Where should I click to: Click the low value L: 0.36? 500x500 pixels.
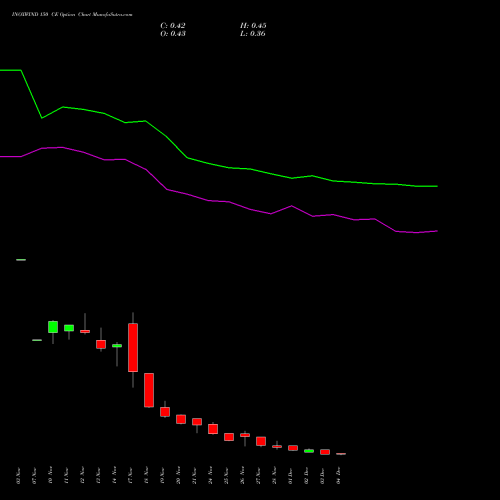pyautogui.click(x=253, y=34)
